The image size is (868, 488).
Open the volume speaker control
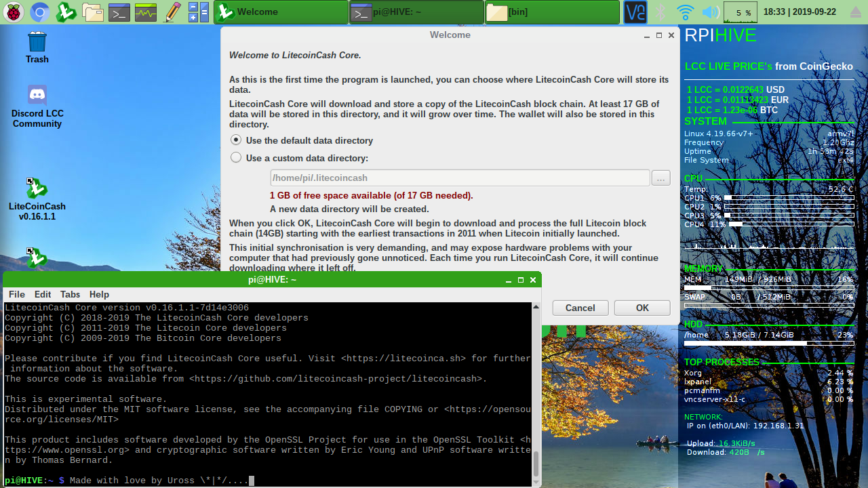coord(710,12)
